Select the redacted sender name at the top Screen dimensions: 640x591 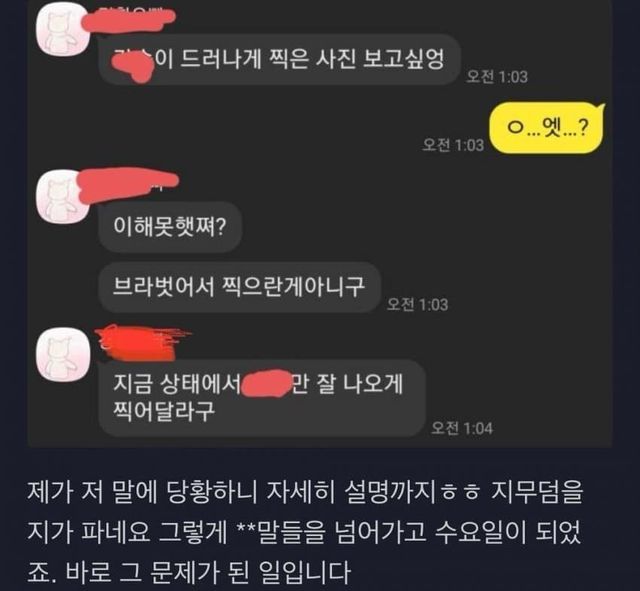pyautogui.click(x=129, y=20)
